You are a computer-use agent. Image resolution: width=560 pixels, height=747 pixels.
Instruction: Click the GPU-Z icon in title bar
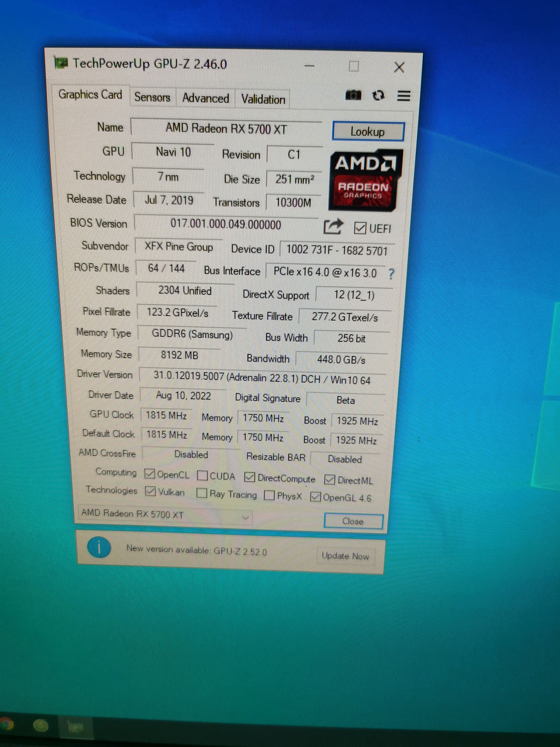61,63
